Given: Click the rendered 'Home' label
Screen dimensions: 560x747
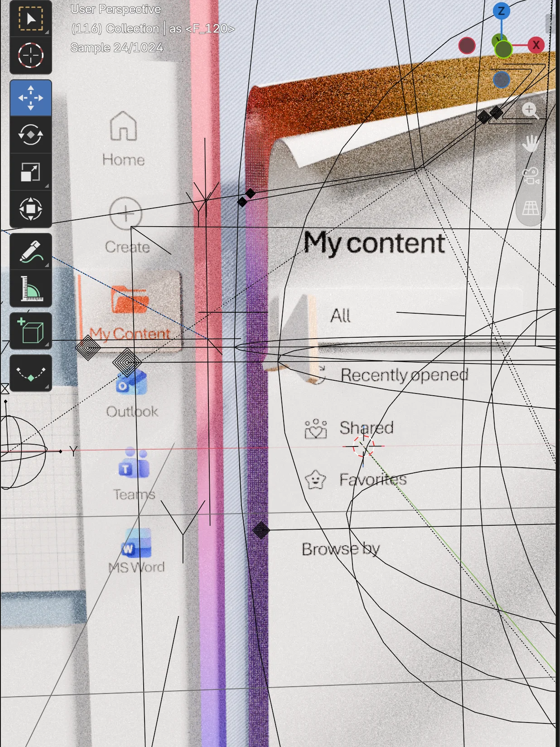Looking at the screenshot, I should click(x=124, y=160).
